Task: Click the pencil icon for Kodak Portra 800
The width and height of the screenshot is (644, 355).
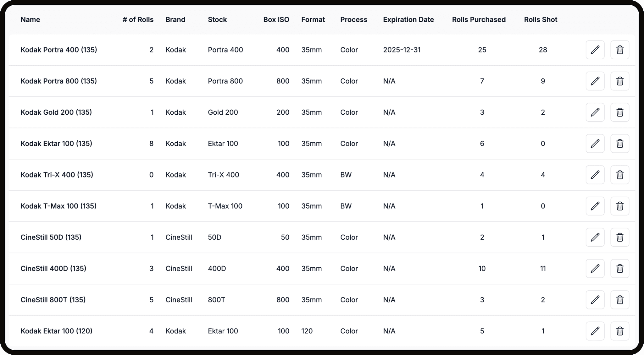Action: click(595, 81)
